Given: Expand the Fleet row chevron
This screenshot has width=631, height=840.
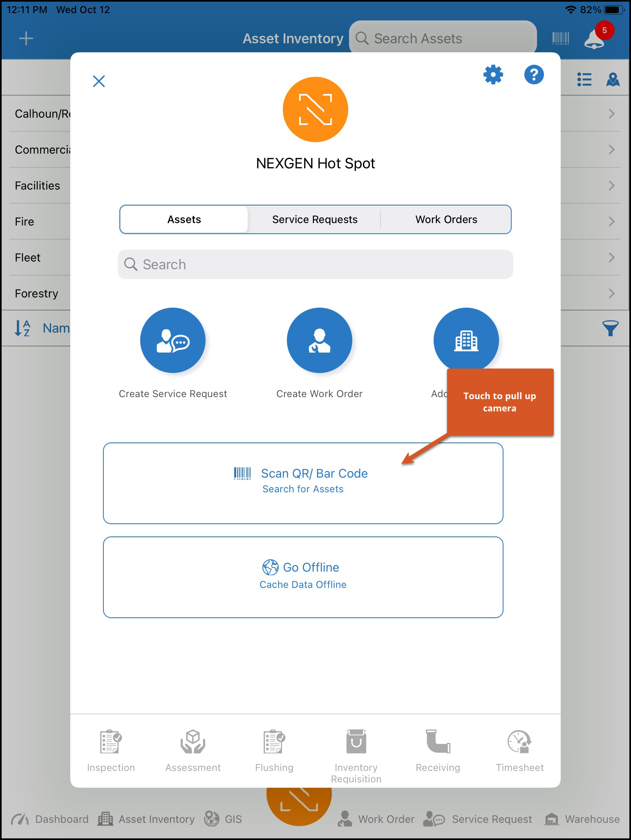Looking at the screenshot, I should pyautogui.click(x=611, y=257).
